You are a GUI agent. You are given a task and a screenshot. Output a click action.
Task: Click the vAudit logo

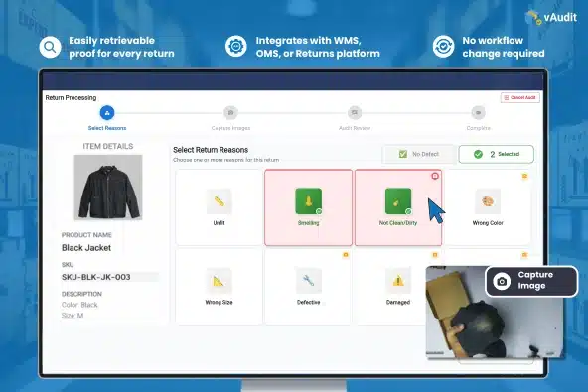pyautogui.click(x=551, y=17)
